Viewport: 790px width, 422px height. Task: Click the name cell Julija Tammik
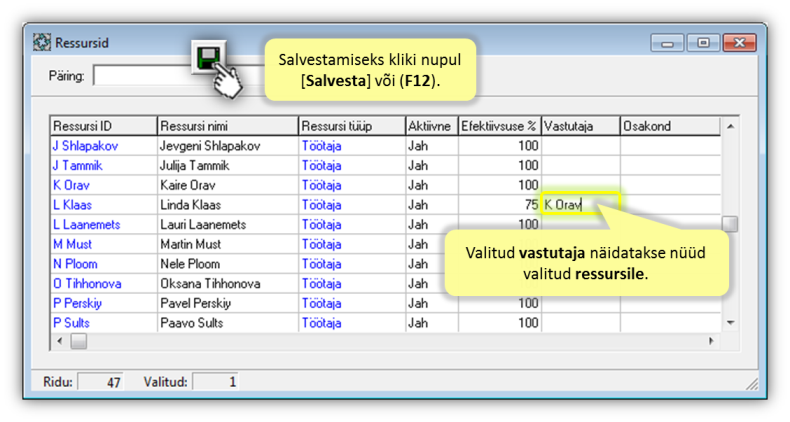228,166
